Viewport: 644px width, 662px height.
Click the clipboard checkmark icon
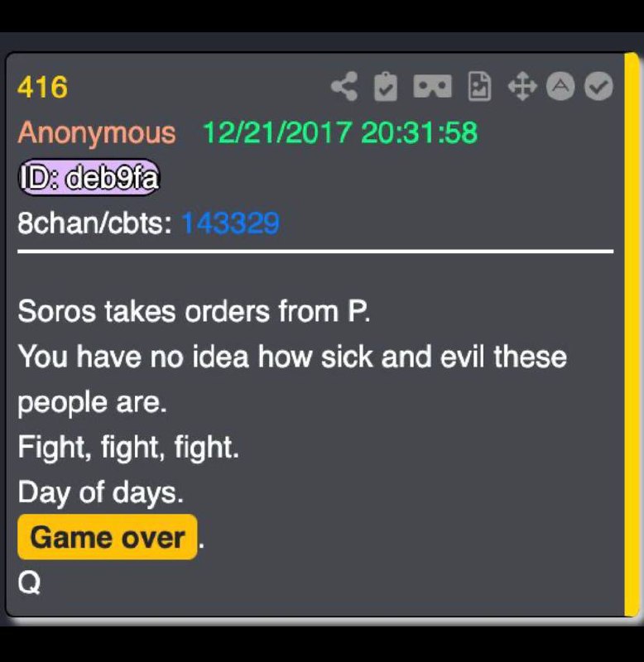coord(386,87)
